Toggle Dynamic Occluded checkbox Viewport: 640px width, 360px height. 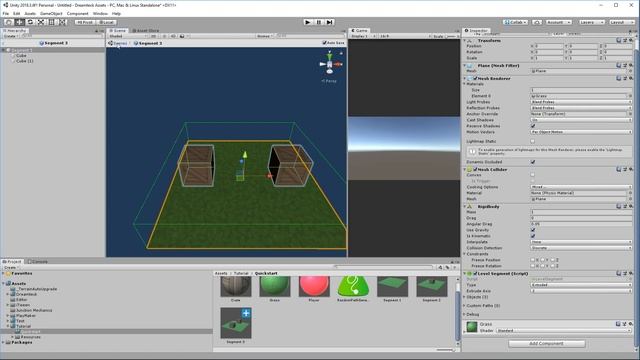pyautogui.click(x=533, y=162)
